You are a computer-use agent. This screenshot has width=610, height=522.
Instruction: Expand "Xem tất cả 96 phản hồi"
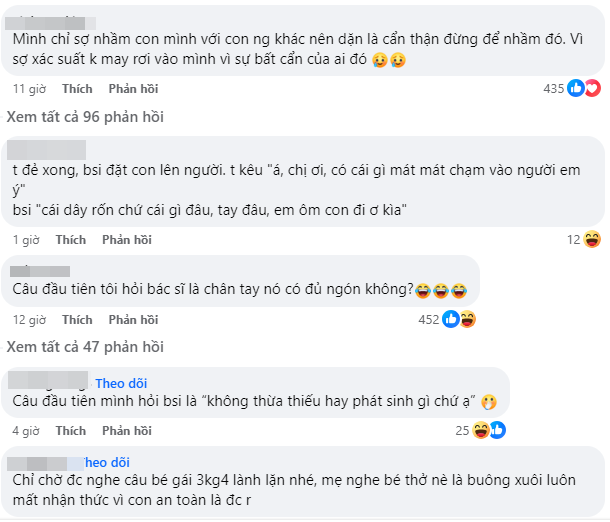pos(85,117)
